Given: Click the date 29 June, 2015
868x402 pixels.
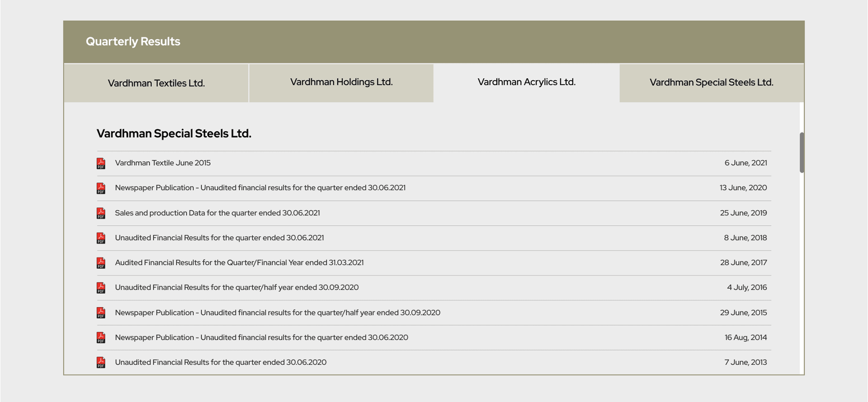Looking at the screenshot, I should [x=743, y=313].
